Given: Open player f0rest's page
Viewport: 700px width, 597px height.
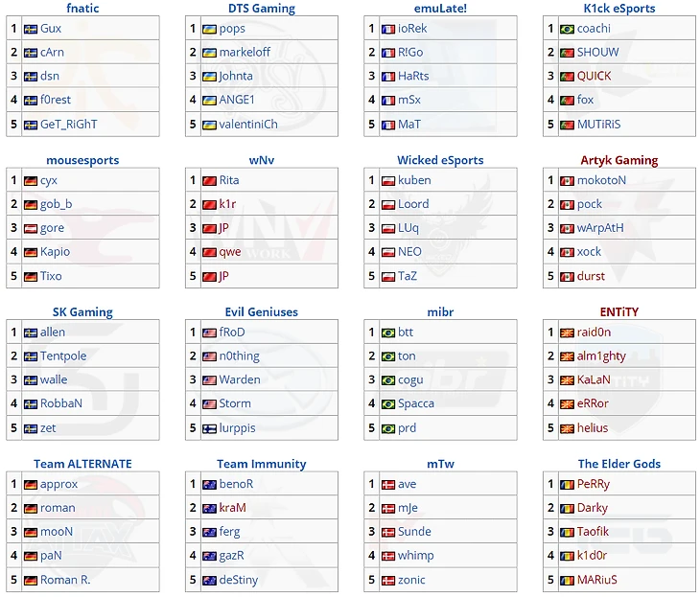Looking at the screenshot, I should [x=56, y=100].
